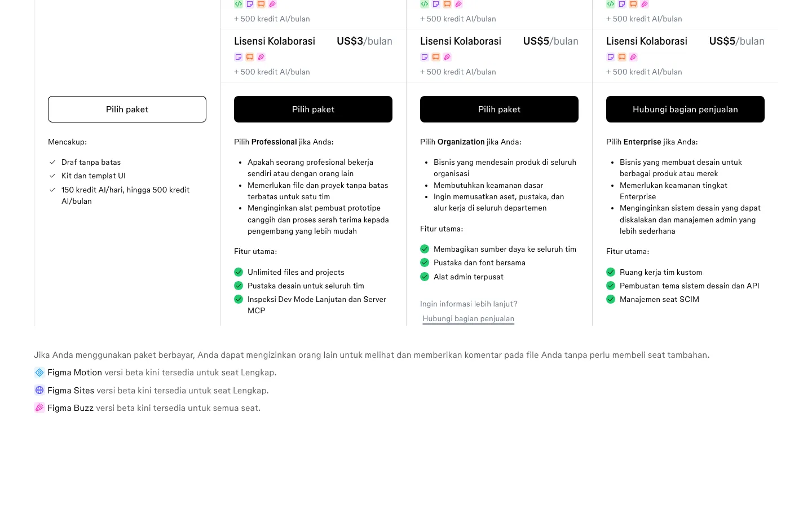This screenshot has width=812, height=508.
Task: Click the Figma Motion text label
Action: tap(74, 373)
